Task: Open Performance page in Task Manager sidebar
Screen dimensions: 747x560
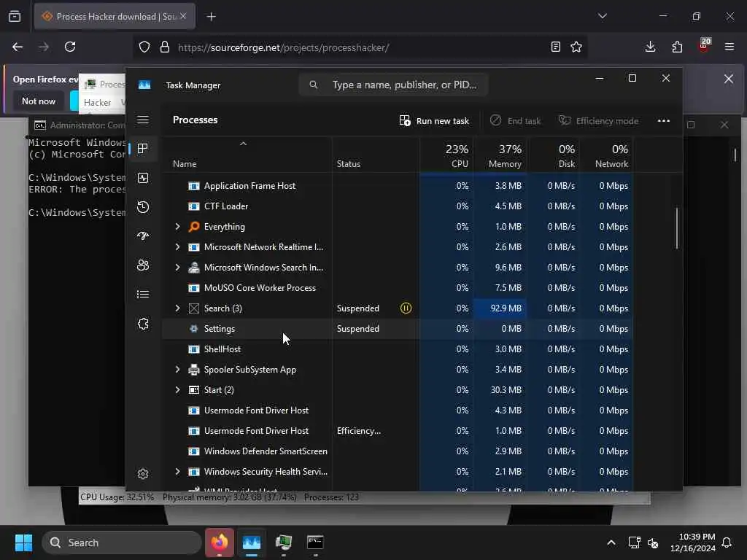Action: [143, 178]
